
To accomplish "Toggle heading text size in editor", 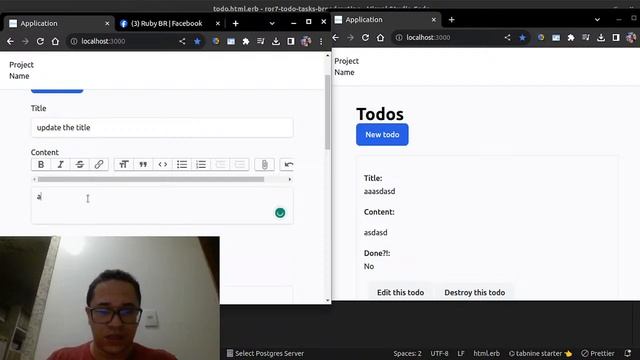I will click(124, 164).
